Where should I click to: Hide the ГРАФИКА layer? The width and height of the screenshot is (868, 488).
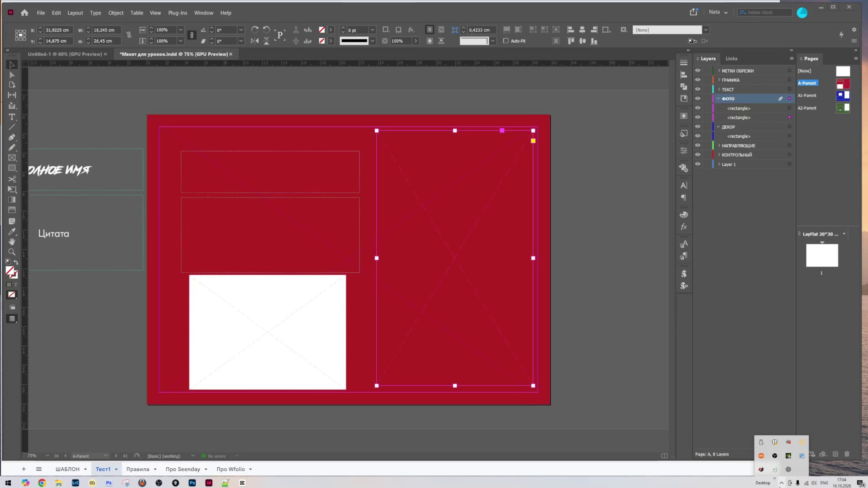tap(697, 80)
